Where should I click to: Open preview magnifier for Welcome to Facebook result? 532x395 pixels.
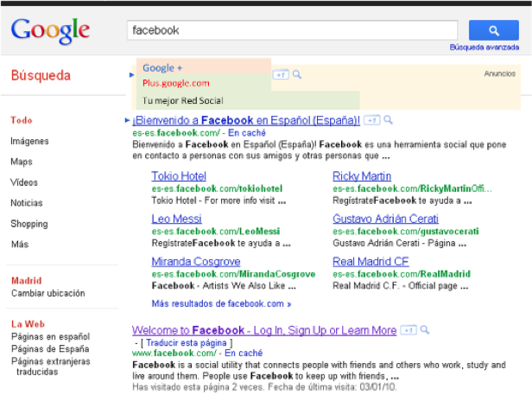point(425,330)
